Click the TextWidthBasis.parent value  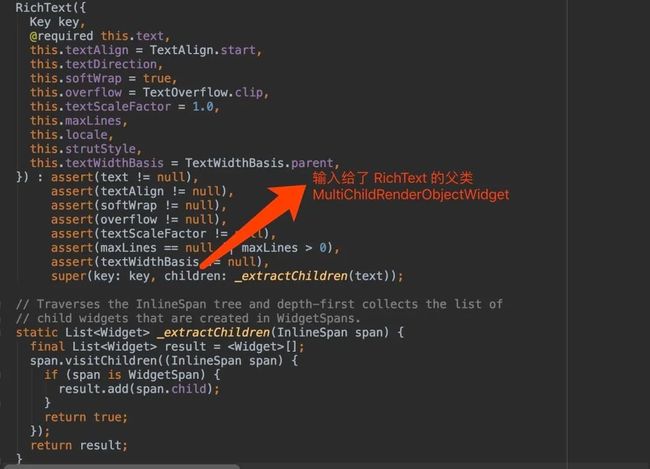pyautogui.click(x=260, y=163)
